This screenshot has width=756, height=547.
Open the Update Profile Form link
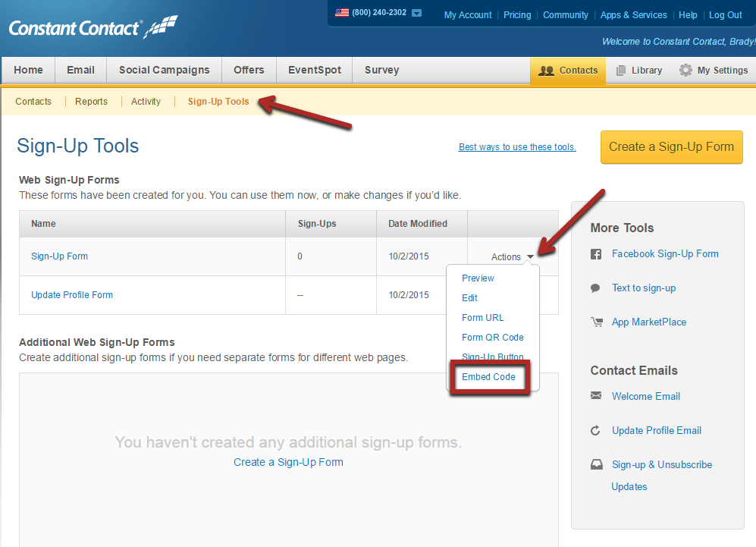point(72,294)
